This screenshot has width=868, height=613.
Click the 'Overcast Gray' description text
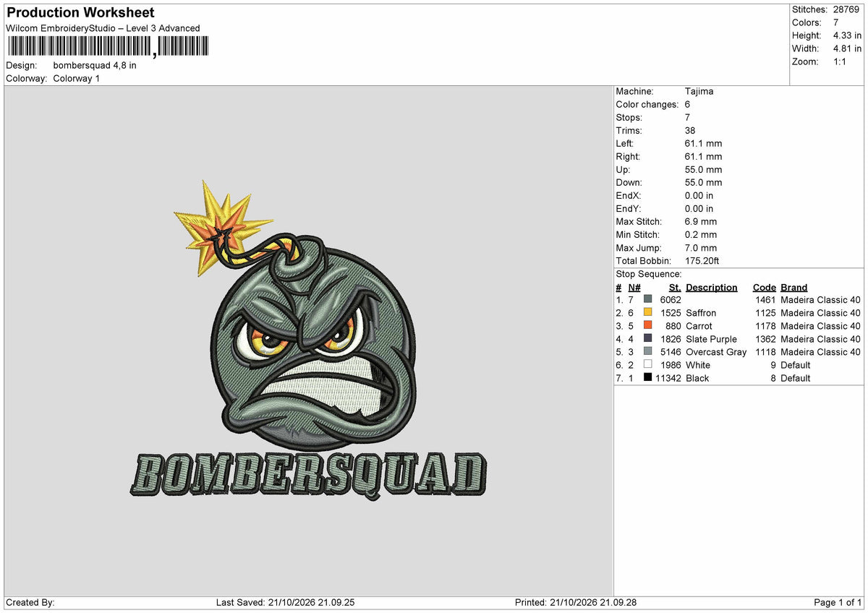pos(716,351)
